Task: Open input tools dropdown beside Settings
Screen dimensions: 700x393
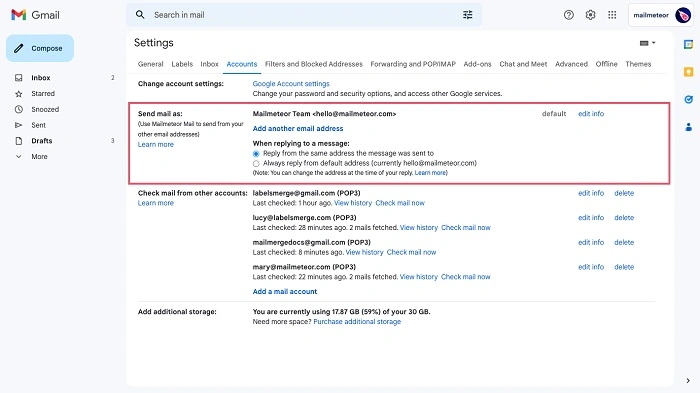Action: pos(647,43)
